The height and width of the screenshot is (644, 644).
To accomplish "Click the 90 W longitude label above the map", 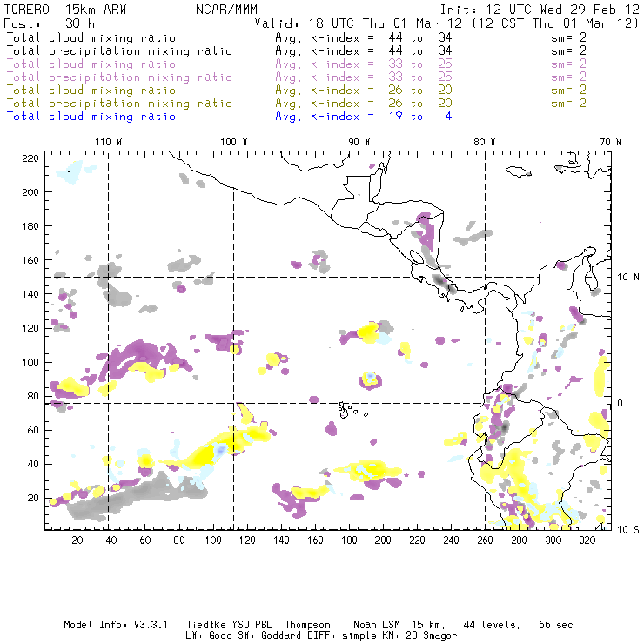I will (x=359, y=142).
